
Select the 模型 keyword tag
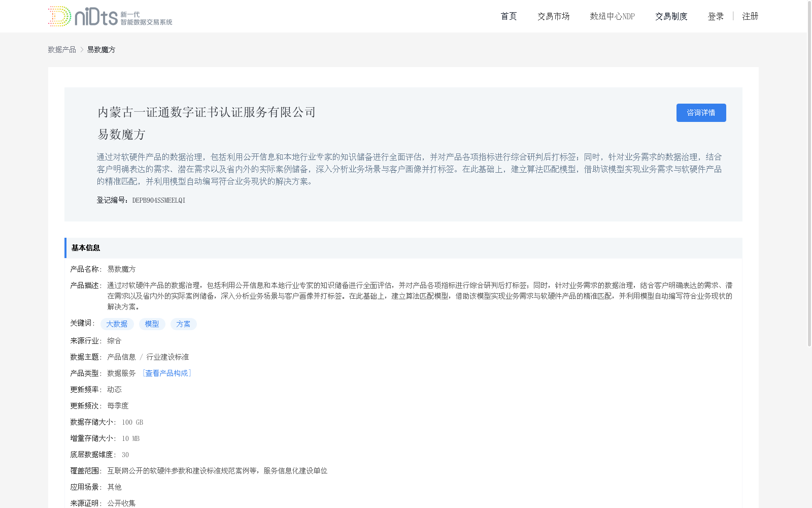[152, 324]
